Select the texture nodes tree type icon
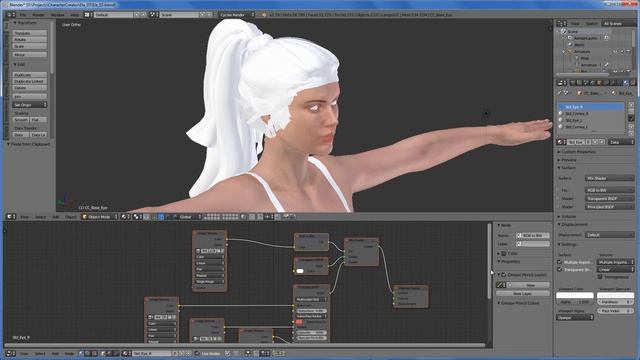The image size is (640, 360). (94, 353)
